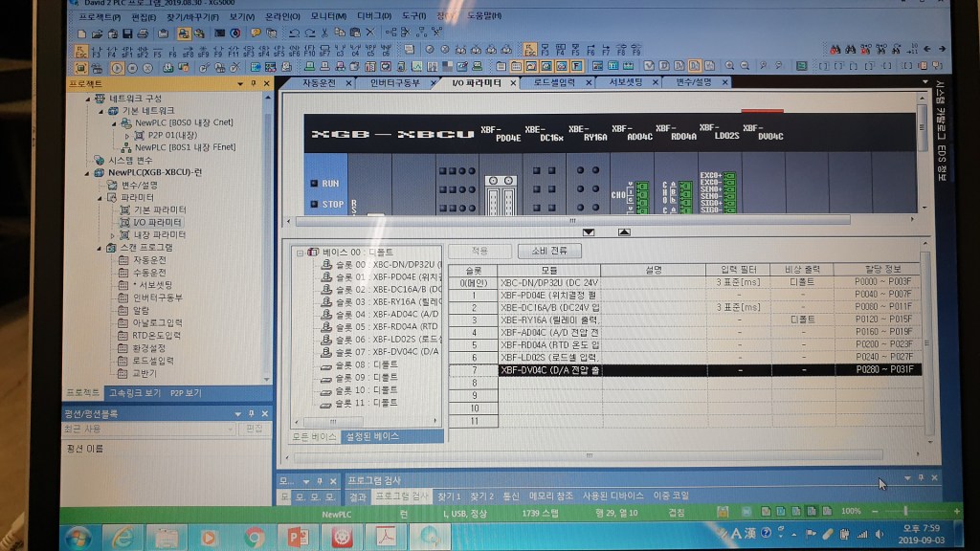Image resolution: width=980 pixels, height=551 pixels.
Task: Select 슬롯 04 XBF-AD04C in the base tree
Action: tap(378, 315)
